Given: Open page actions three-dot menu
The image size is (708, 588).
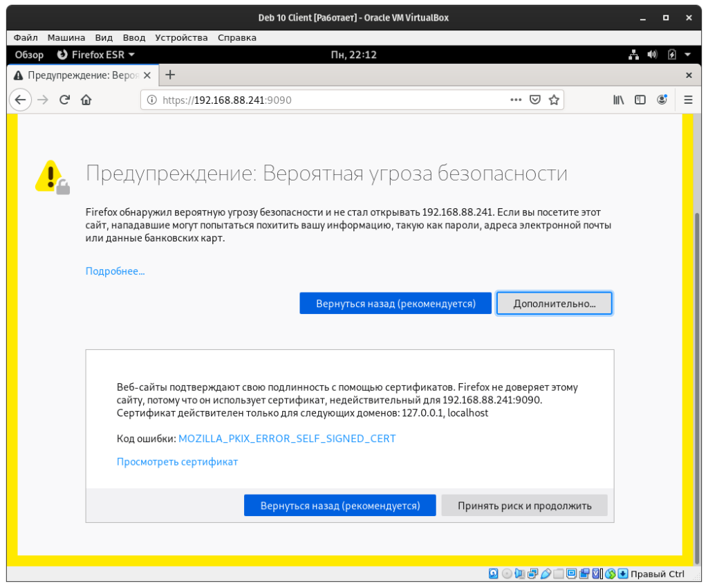Looking at the screenshot, I should pyautogui.click(x=516, y=100).
